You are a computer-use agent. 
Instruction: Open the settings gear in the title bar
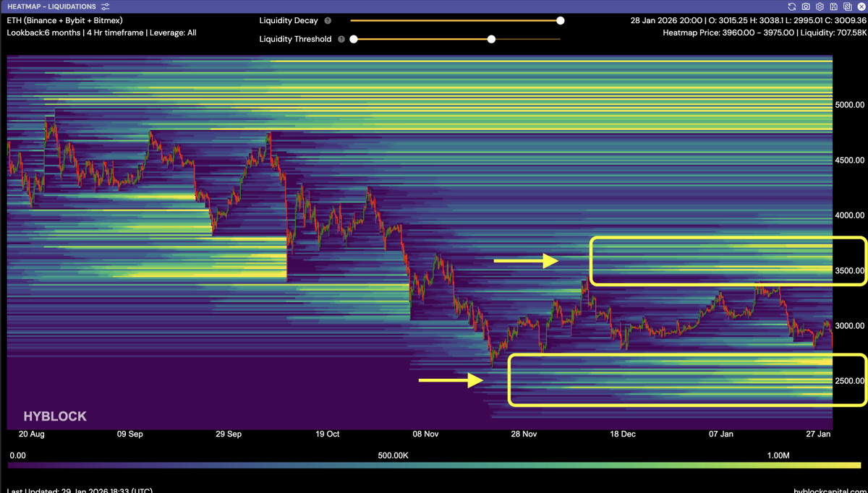[x=820, y=7]
